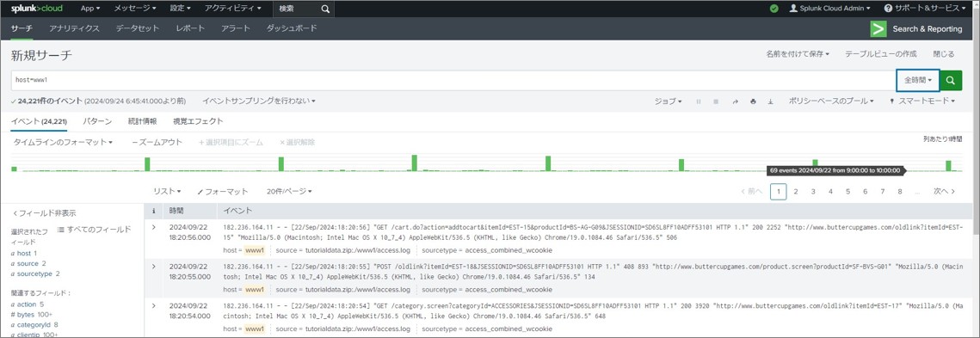980x338 pixels.
Task: Go to the アラート nav tab
Action: point(236,28)
